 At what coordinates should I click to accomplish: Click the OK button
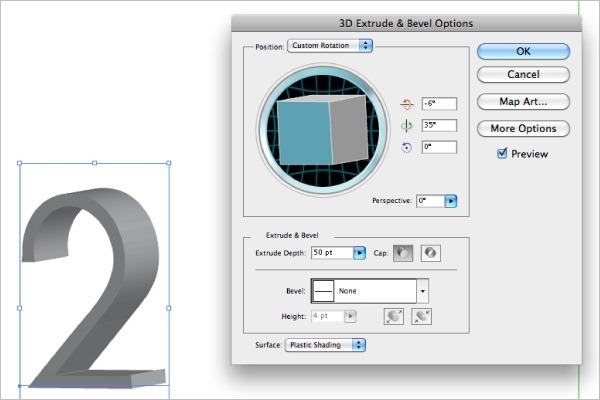tap(523, 51)
